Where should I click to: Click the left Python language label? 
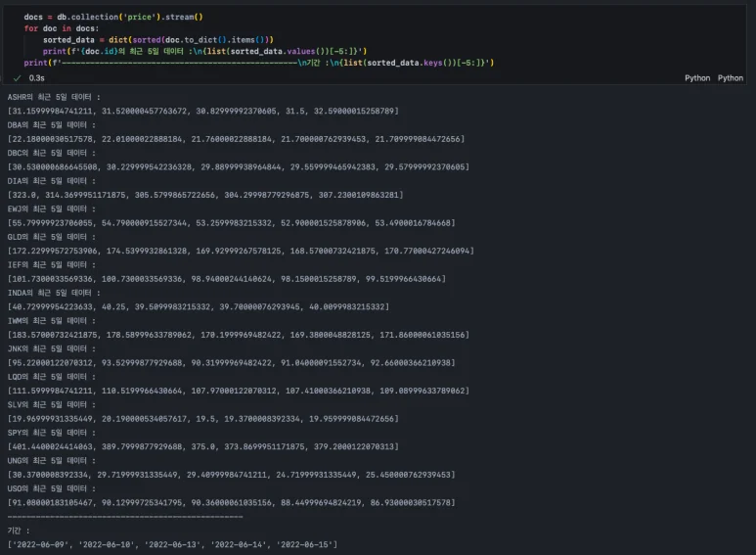(697, 77)
